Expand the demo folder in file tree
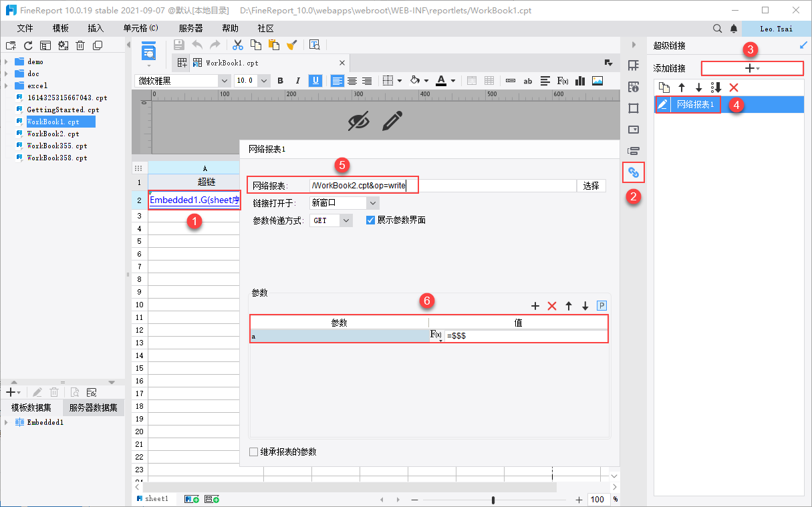This screenshot has width=812, height=507. click(x=6, y=61)
